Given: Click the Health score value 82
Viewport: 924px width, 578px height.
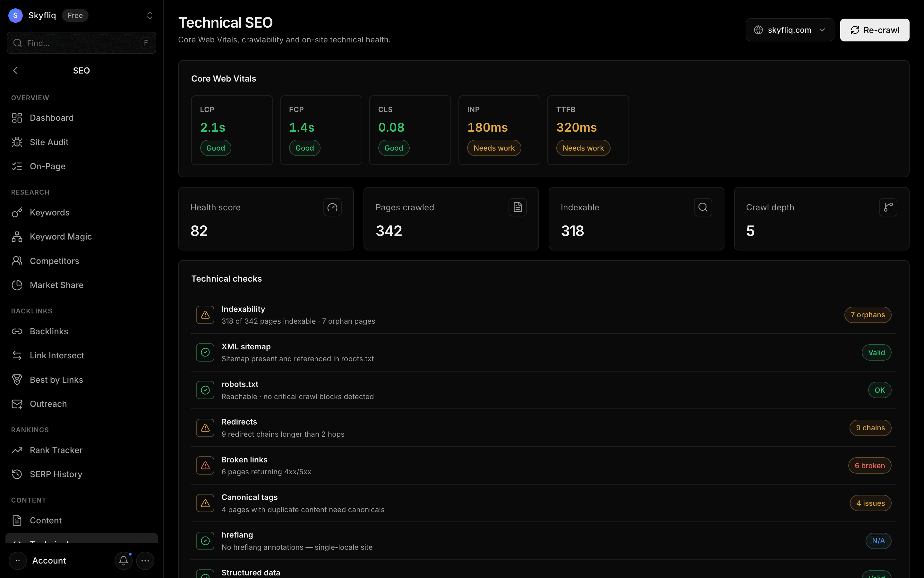Looking at the screenshot, I should pos(199,231).
